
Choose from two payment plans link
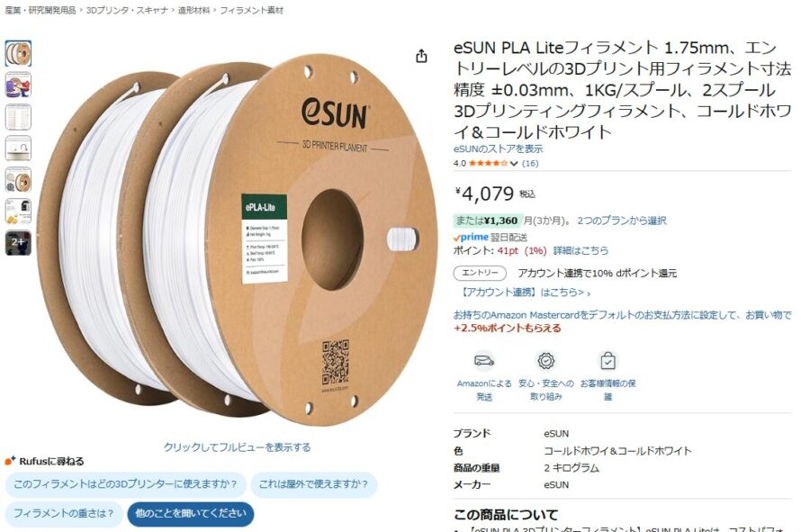622,221
